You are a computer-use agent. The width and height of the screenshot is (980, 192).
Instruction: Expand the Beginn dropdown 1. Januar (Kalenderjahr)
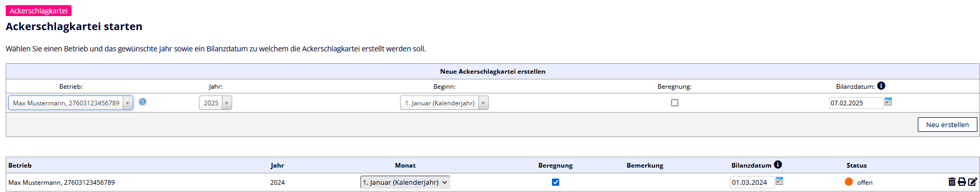[x=444, y=103]
